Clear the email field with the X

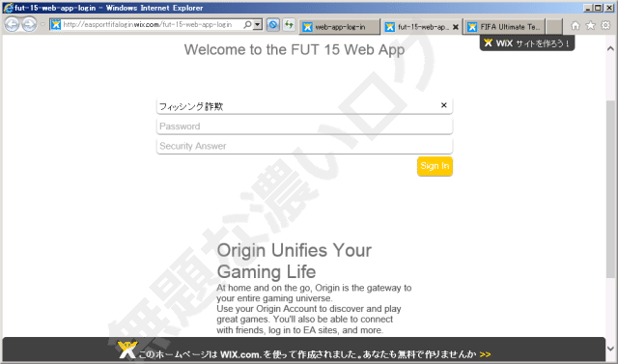point(444,105)
